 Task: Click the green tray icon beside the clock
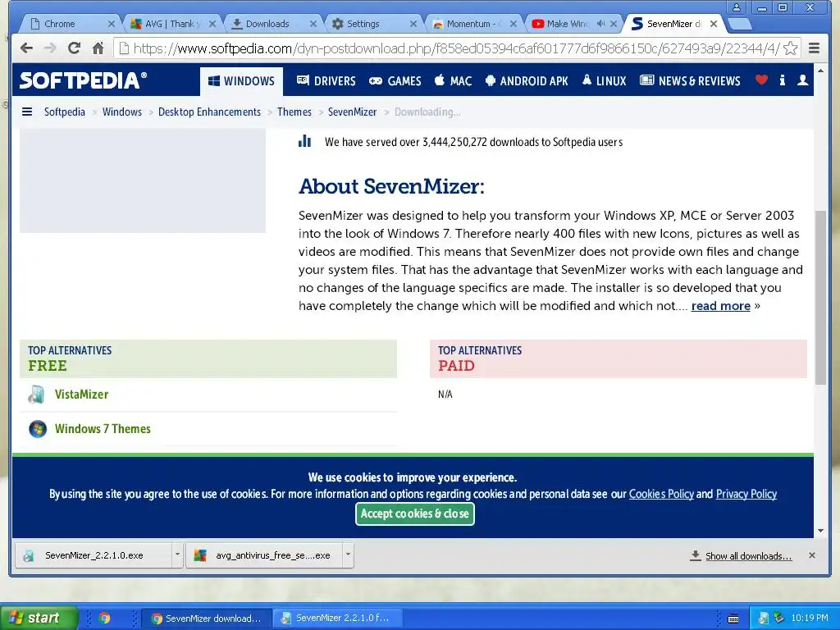778,618
